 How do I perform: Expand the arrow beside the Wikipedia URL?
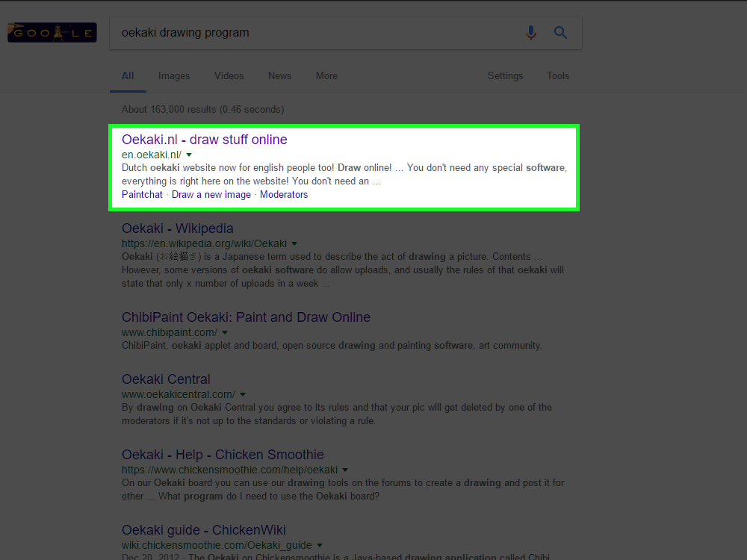pyautogui.click(x=294, y=244)
